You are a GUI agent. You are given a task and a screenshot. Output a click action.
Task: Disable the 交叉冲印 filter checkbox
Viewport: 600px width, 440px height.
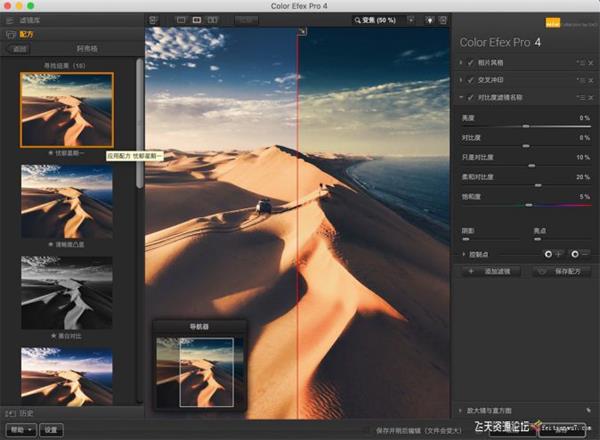471,80
